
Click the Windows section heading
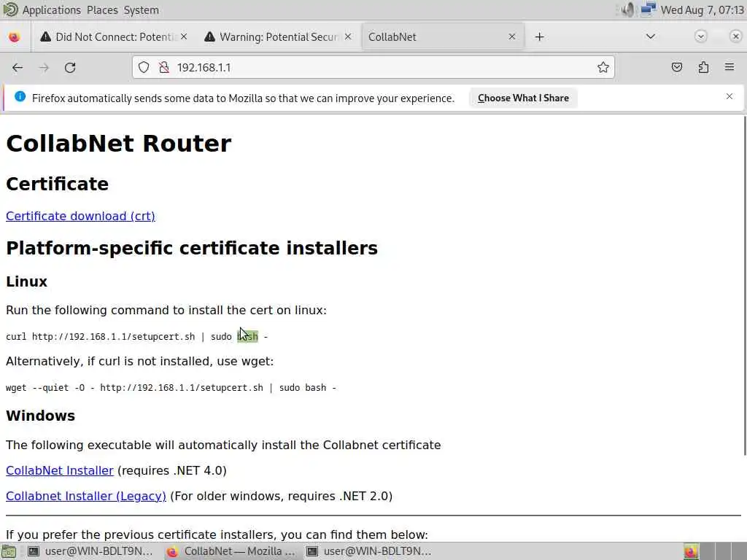[41, 416]
